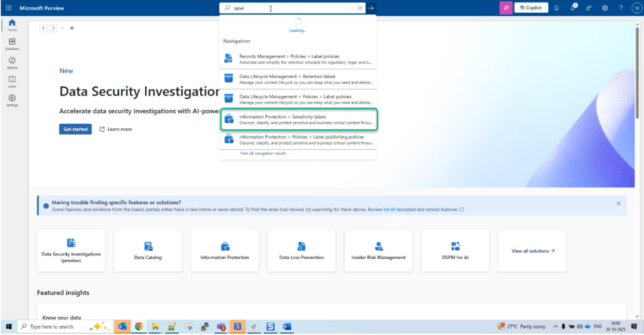Expand View all solutions card
The width and height of the screenshot is (644, 335).
[533, 251]
